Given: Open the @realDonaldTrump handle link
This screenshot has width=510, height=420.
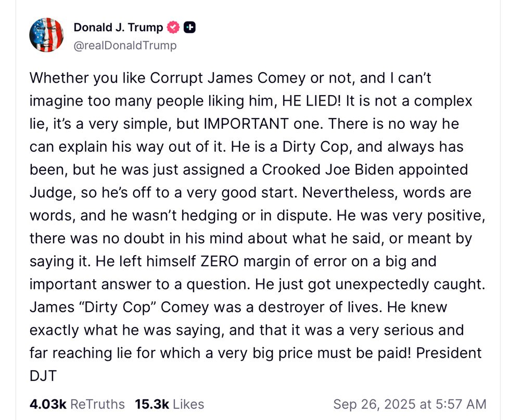Looking at the screenshot, I should (x=125, y=45).
